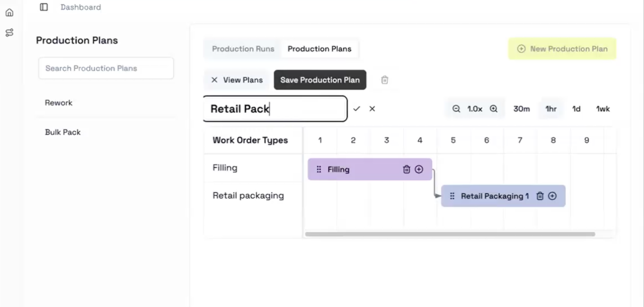
Task: Zoom out the timeline with minus magnifier
Action: tap(456, 109)
